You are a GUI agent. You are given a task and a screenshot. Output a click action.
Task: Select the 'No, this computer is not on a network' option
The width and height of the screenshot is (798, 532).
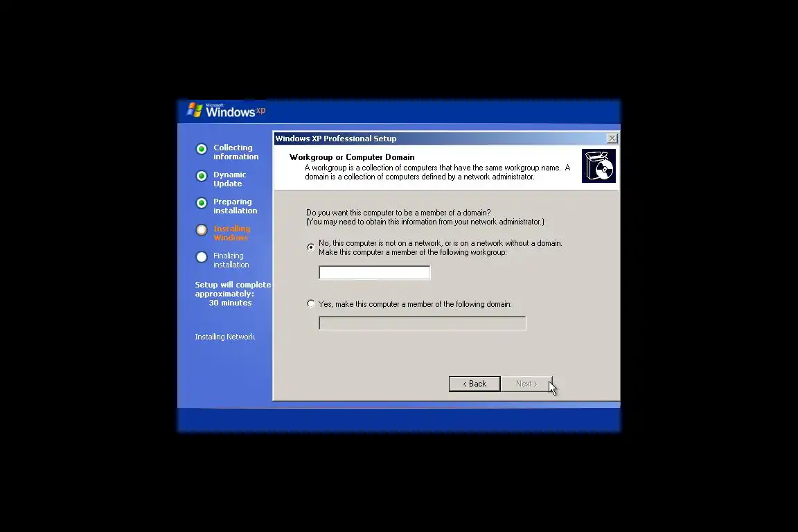(x=311, y=247)
